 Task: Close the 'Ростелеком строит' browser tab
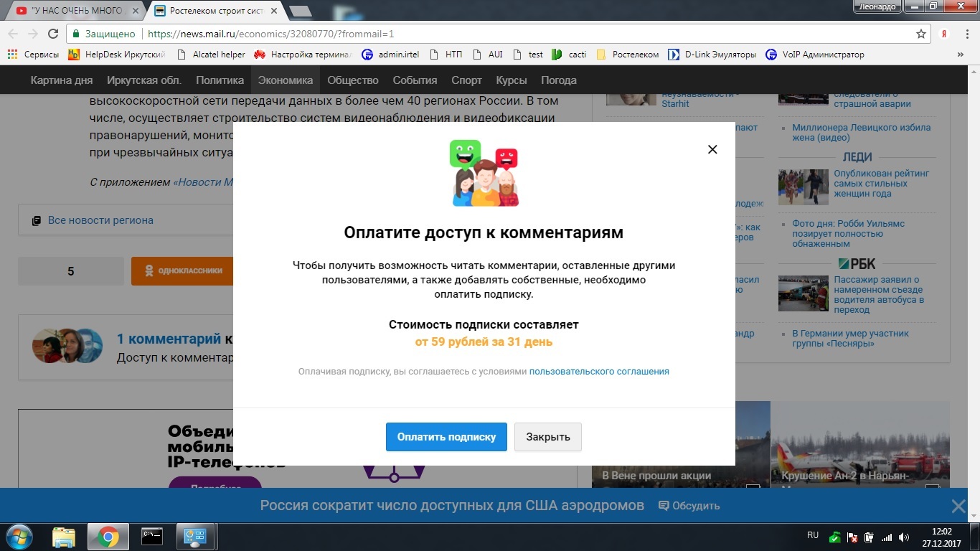[x=274, y=11]
